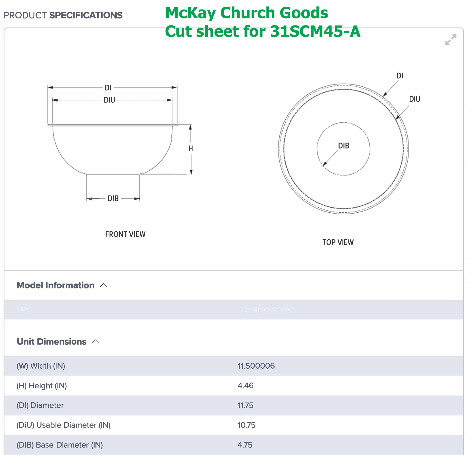This screenshot has width=476, height=455.
Task: Click the top view circular drawing
Action: [343, 149]
